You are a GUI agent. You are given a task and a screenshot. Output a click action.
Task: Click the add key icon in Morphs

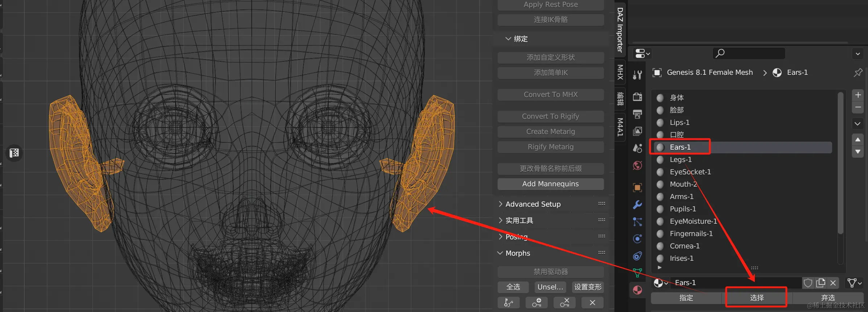click(537, 303)
